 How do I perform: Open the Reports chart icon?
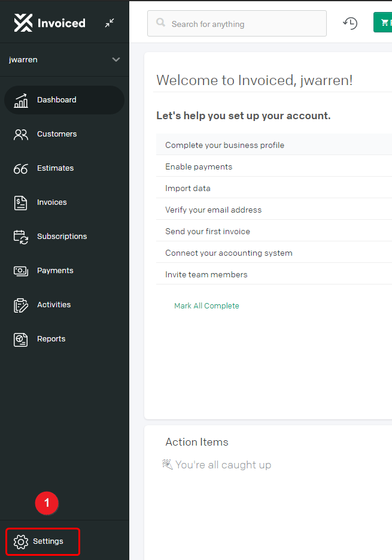21,340
